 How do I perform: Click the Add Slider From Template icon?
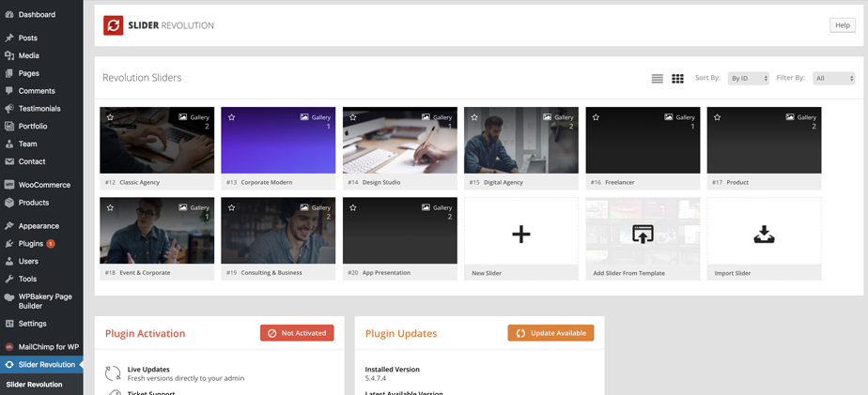click(643, 234)
